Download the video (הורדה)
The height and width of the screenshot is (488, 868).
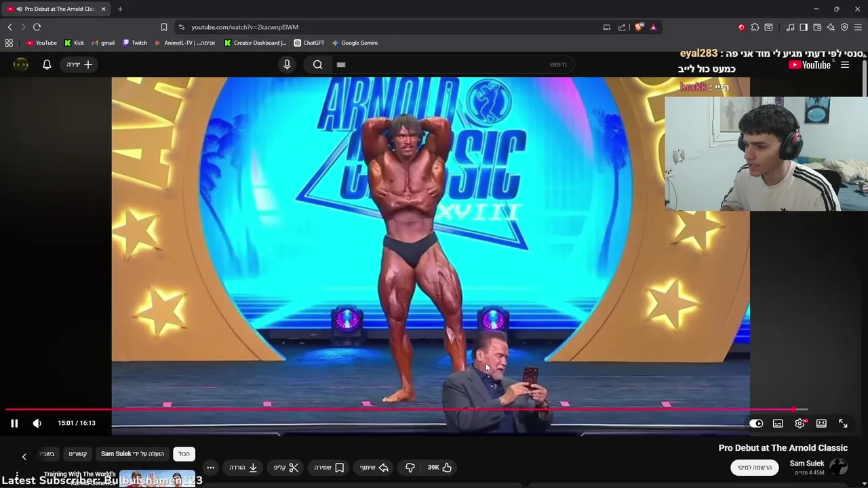[243, 467]
